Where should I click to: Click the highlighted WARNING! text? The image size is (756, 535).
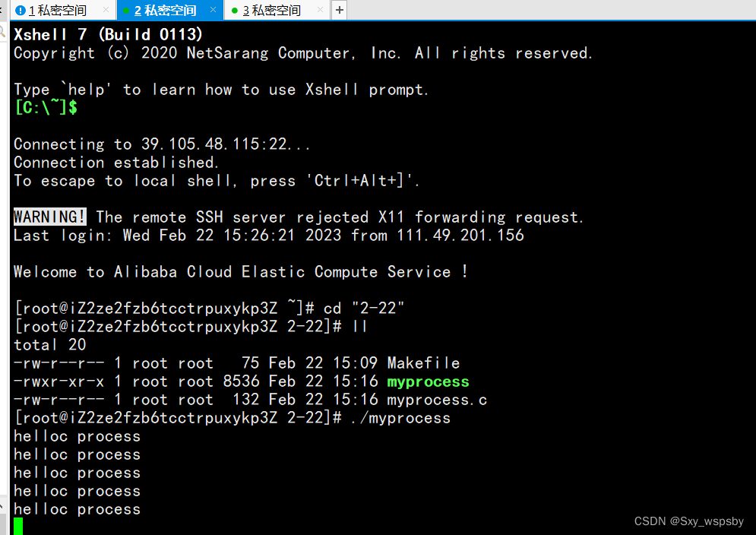click(x=50, y=217)
